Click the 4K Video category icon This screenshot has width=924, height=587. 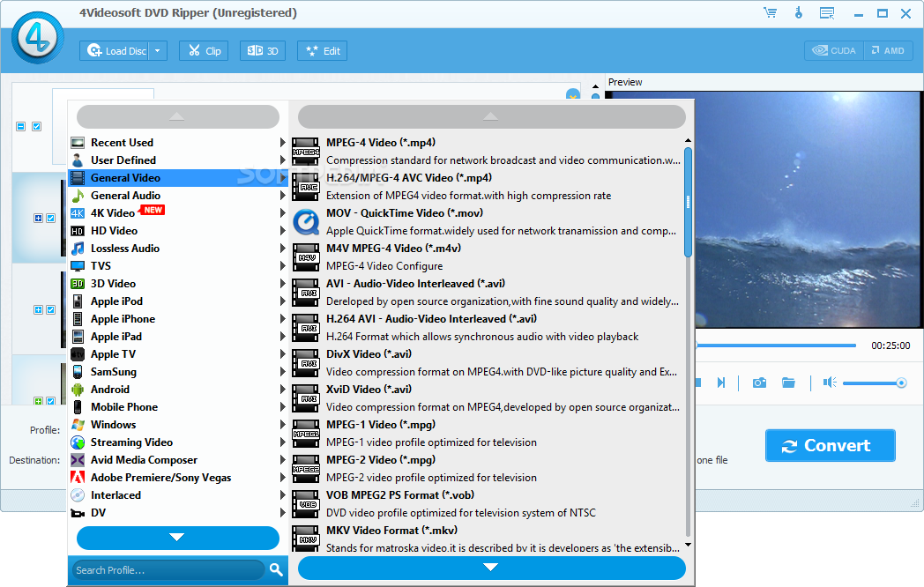tap(78, 213)
